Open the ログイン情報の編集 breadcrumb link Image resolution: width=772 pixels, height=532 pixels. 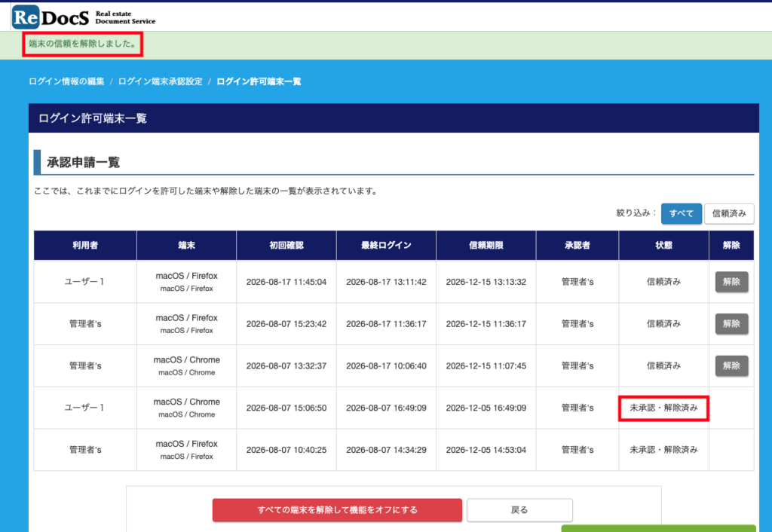coord(66,81)
